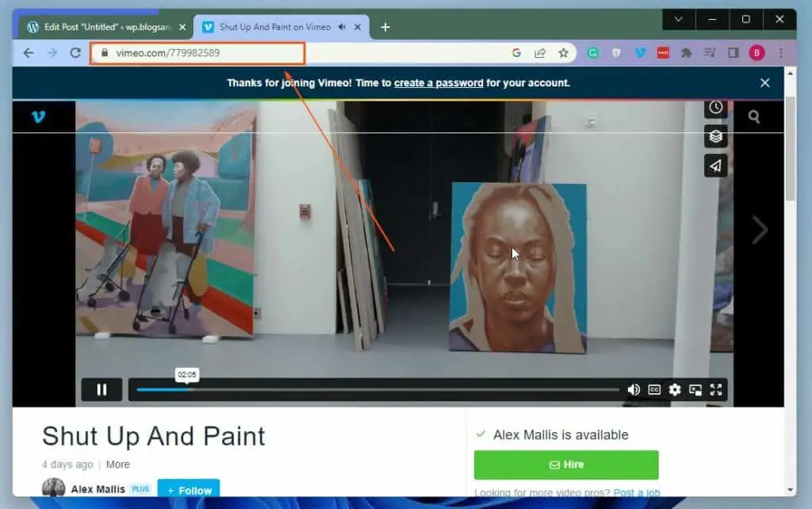This screenshot has width=812, height=509.
Task: Save video to Watch Later with clock icon
Action: pos(714,107)
